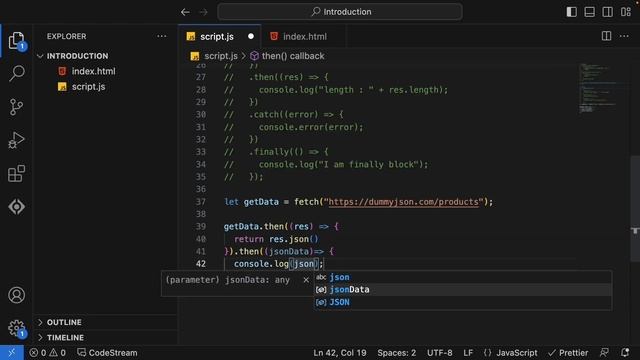Toggle the secondary side bar layout icon

(x=607, y=12)
